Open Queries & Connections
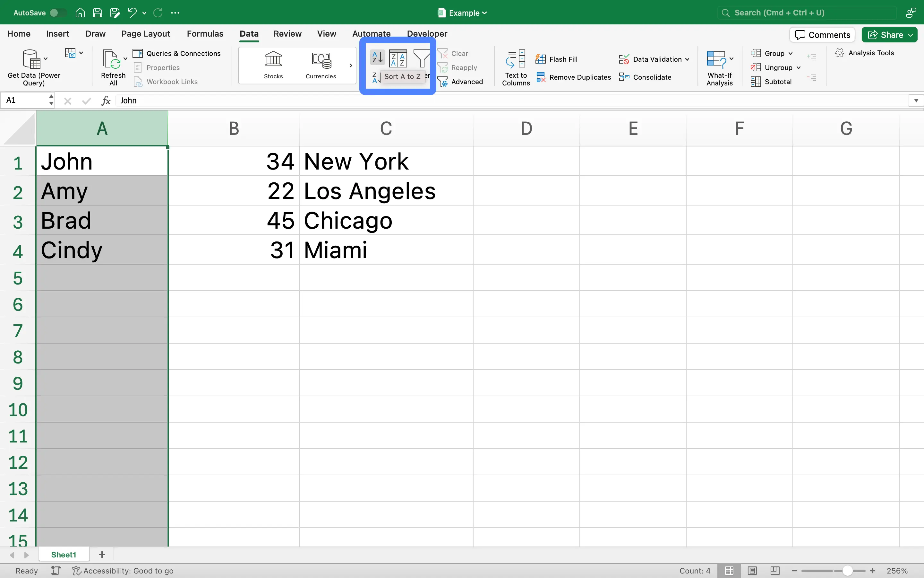This screenshot has width=924, height=578. 177,53
